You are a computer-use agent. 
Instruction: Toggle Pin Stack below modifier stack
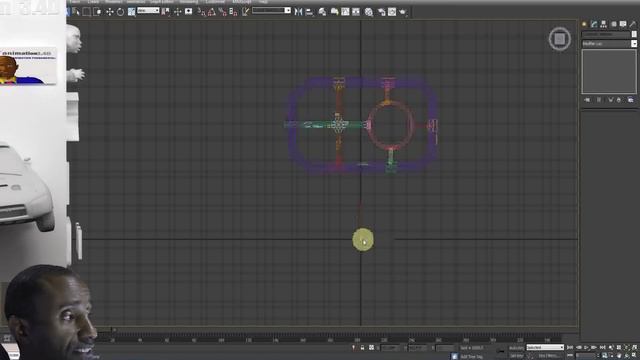(x=587, y=100)
